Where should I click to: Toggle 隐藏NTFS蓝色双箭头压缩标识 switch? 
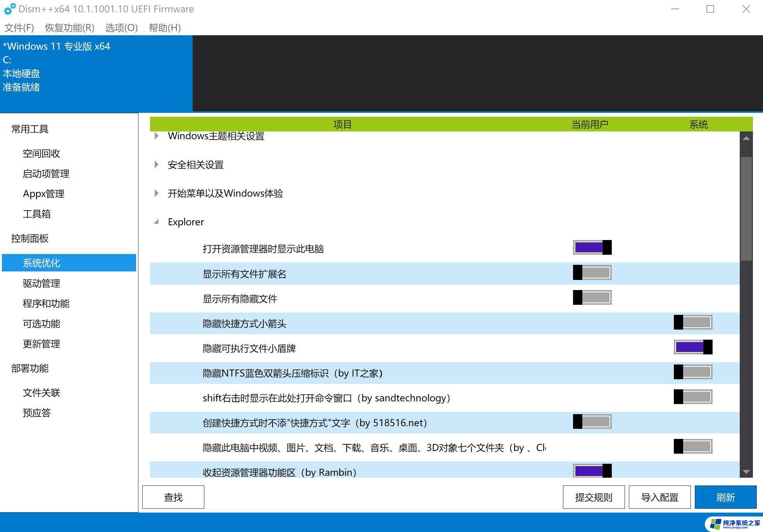[693, 372]
